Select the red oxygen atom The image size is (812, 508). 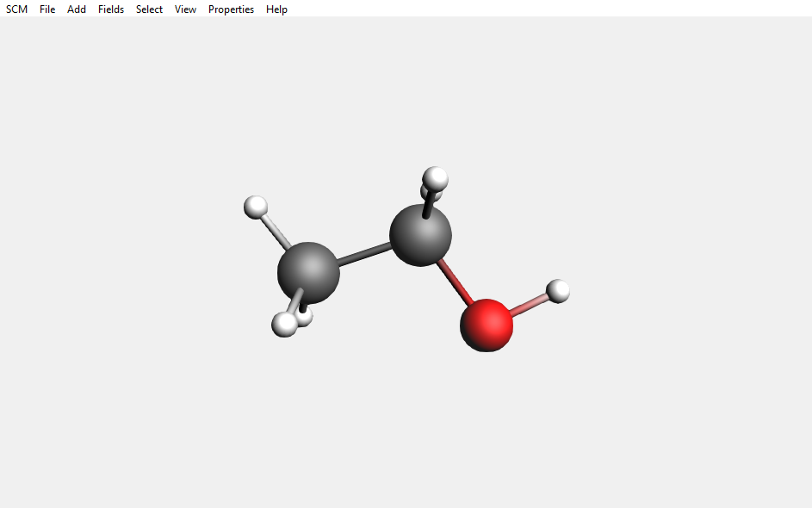point(487,323)
